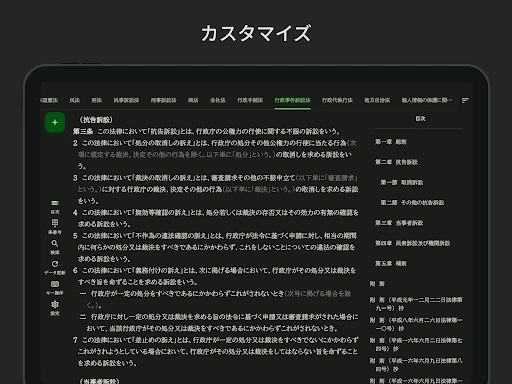
Task: Switch to the 地方自治法 tab
Action: click(x=377, y=100)
